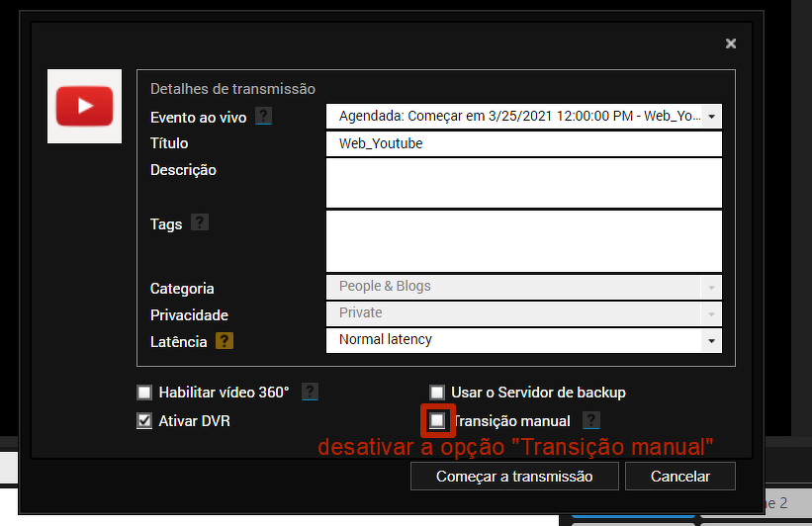812x526 pixels.
Task: Click inside the Descrição text box
Action: click(524, 182)
